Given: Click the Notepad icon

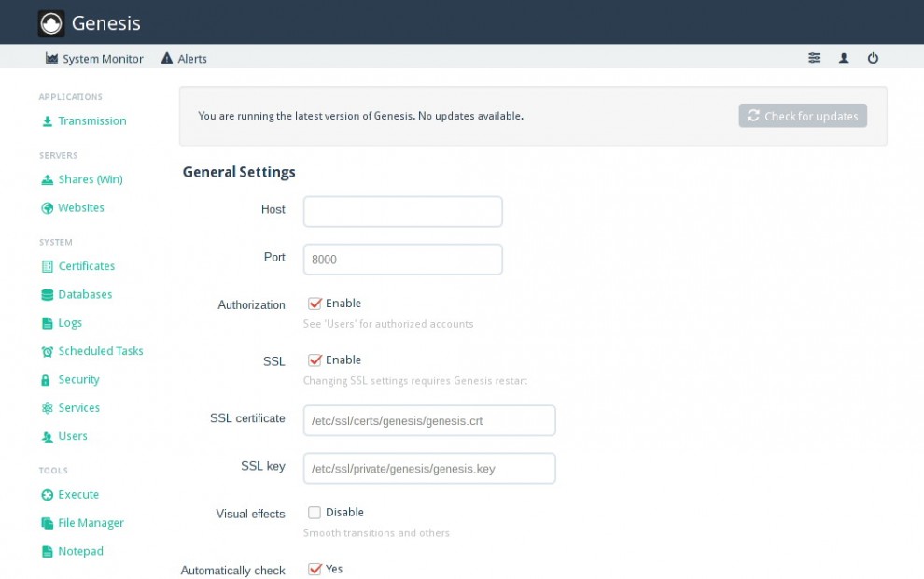Looking at the screenshot, I should (x=48, y=552).
